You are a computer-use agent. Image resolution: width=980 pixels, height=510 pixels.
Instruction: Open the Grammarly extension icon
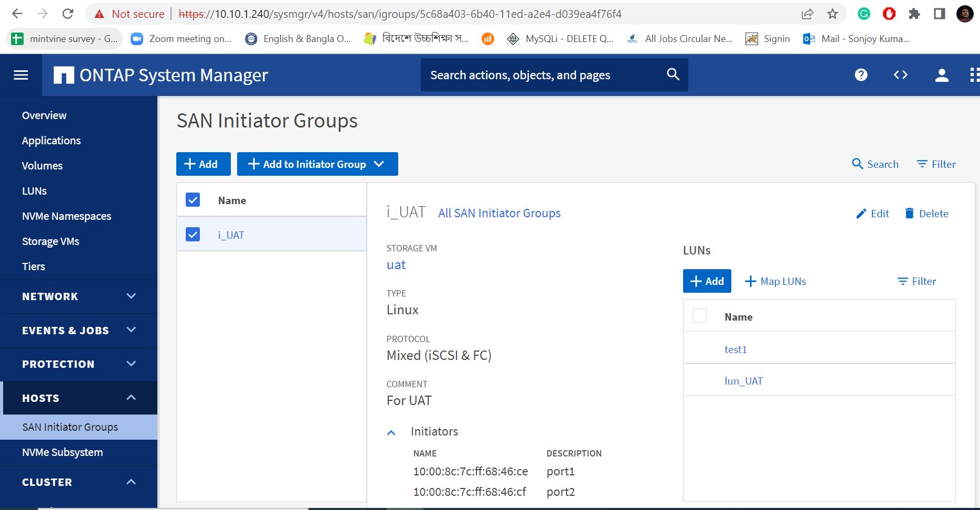tap(864, 14)
